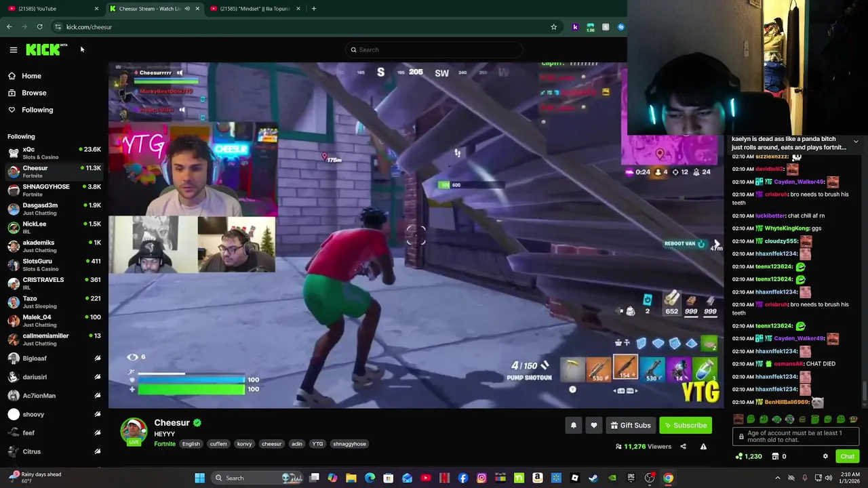Screen dimensions: 868x488
Task: Click the green Subscribe button
Action: pos(686,426)
